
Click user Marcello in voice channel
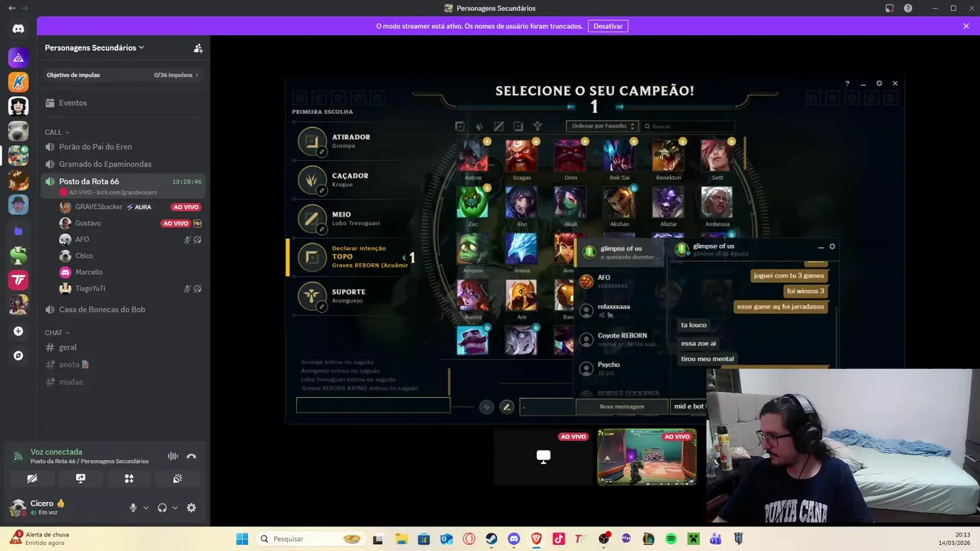click(130, 272)
